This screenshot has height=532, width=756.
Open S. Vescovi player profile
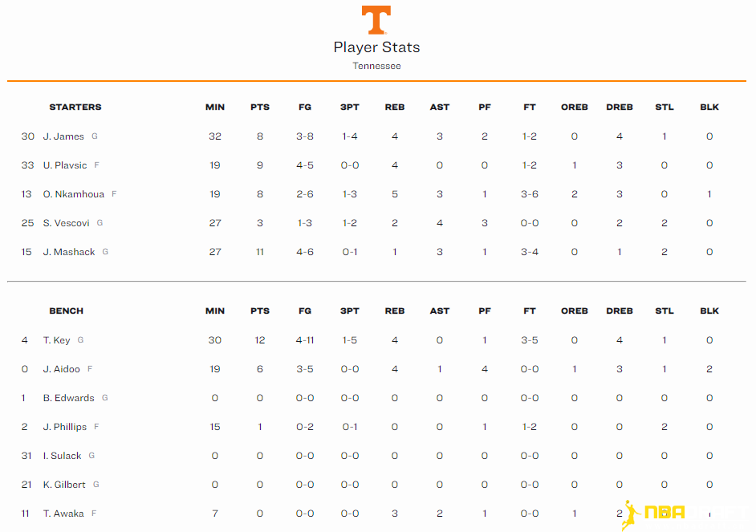pos(66,223)
